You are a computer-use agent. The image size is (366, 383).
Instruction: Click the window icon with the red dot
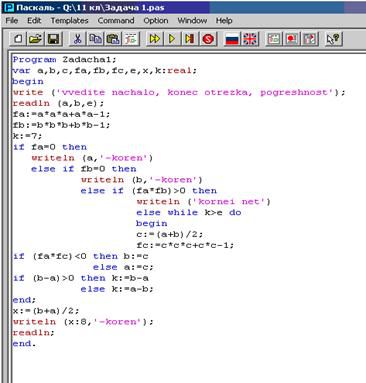tap(291, 39)
